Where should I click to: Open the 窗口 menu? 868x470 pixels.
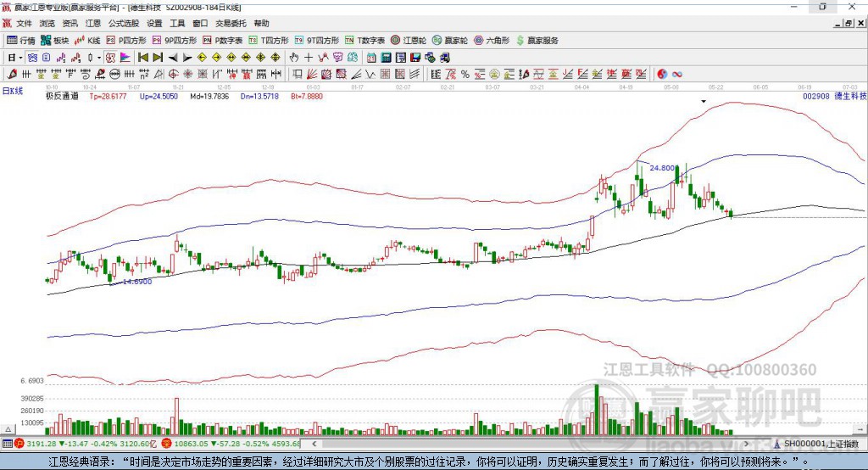pyautogui.click(x=200, y=23)
